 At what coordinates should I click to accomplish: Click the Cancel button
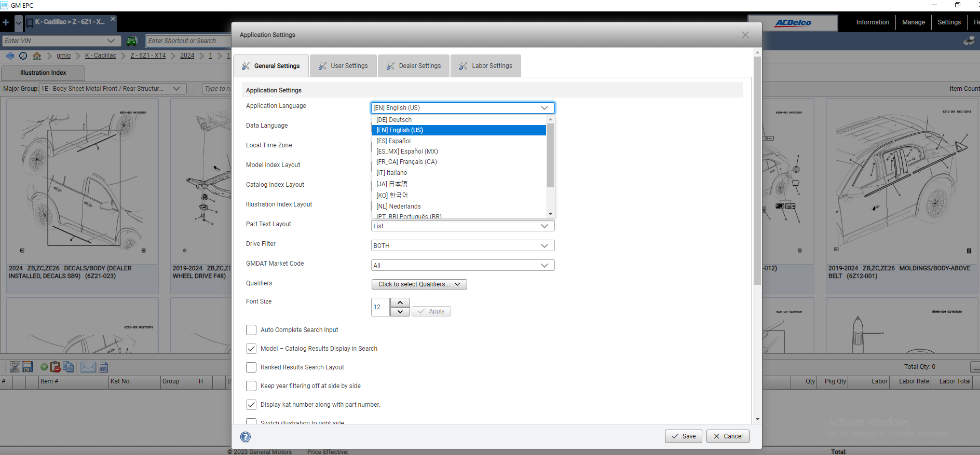coord(728,436)
